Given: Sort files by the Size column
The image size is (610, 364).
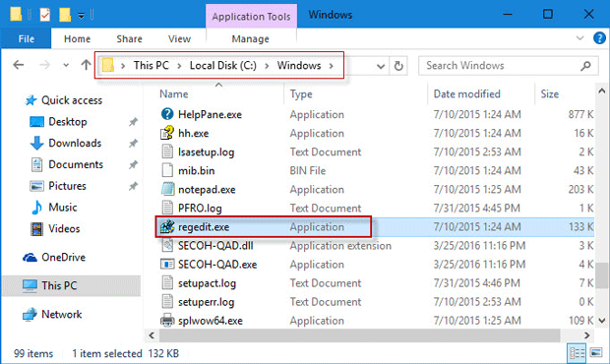Looking at the screenshot, I should pos(550,94).
